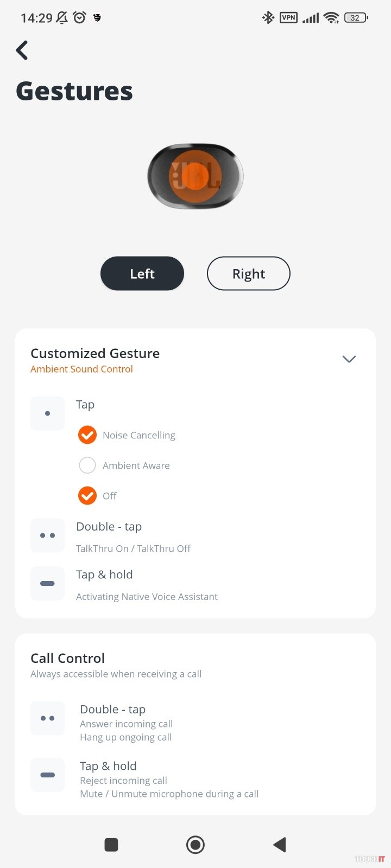This screenshot has height=868, width=391.
Task: Tap the Tap & hold icon for Voice Assistant
Action: (x=48, y=584)
